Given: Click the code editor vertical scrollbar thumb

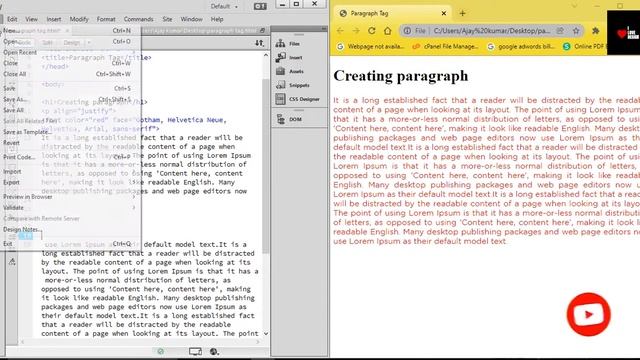Looking at the screenshot, I should [266, 165].
